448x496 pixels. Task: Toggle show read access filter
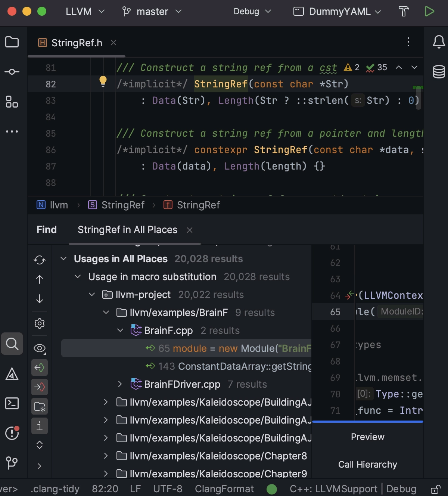[40, 368]
